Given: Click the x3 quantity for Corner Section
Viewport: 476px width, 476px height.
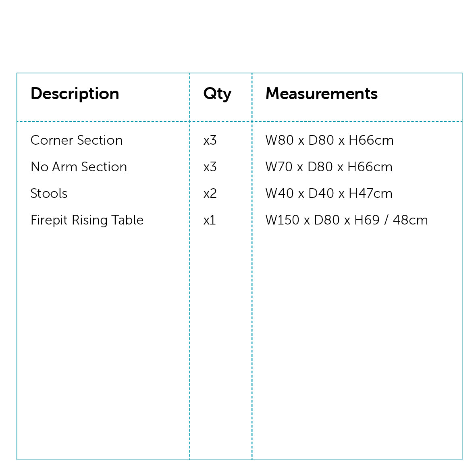Looking at the screenshot, I should coord(210,141).
